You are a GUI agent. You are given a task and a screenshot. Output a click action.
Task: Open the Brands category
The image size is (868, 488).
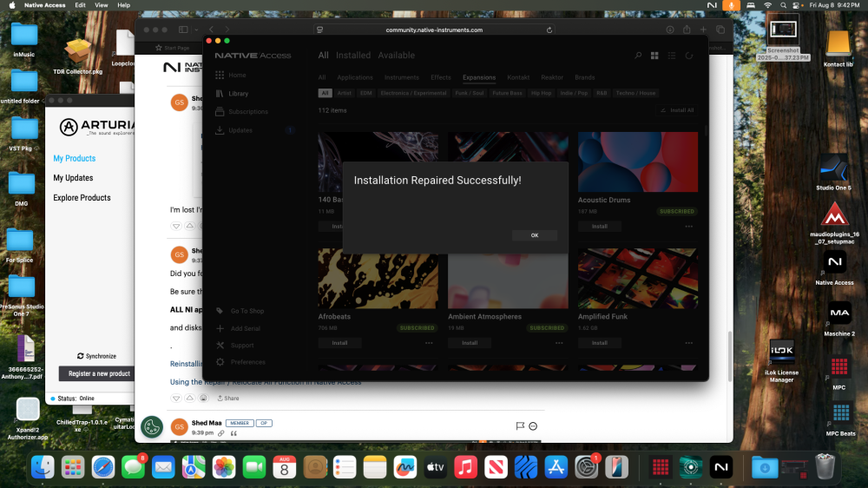pyautogui.click(x=584, y=77)
